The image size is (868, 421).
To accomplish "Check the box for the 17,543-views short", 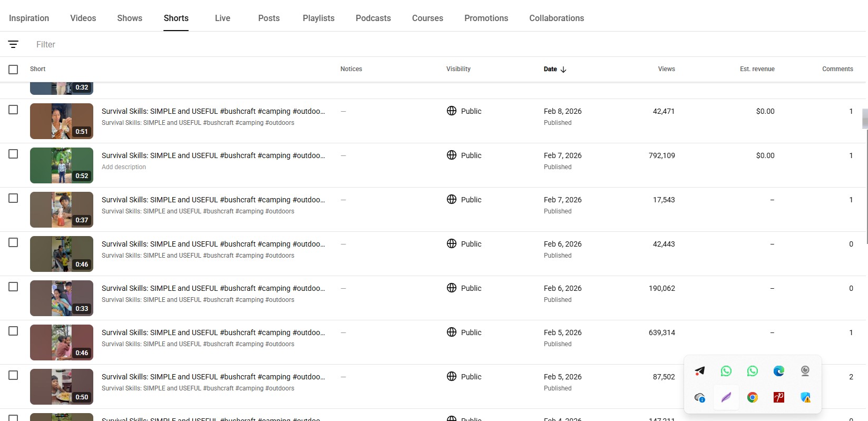I will (x=13, y=198).
